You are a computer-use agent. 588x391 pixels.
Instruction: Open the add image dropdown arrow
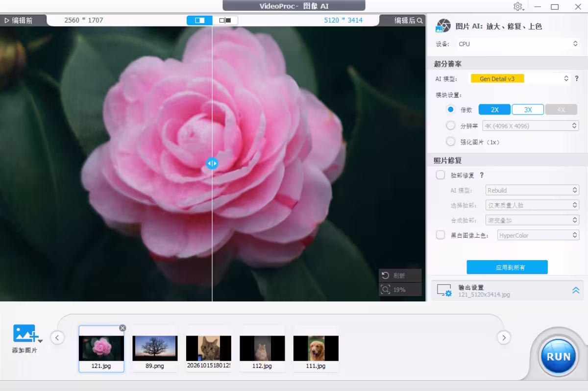tap(40, 341)
